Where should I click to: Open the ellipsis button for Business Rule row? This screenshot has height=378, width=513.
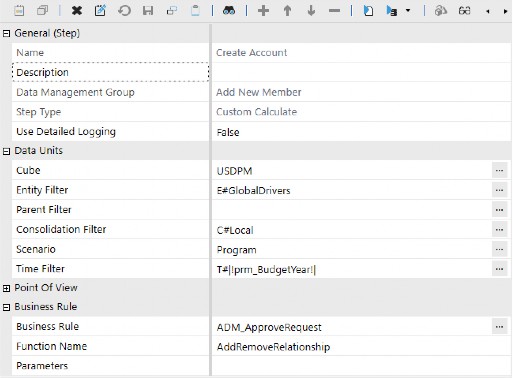click(x=499, y=327)
